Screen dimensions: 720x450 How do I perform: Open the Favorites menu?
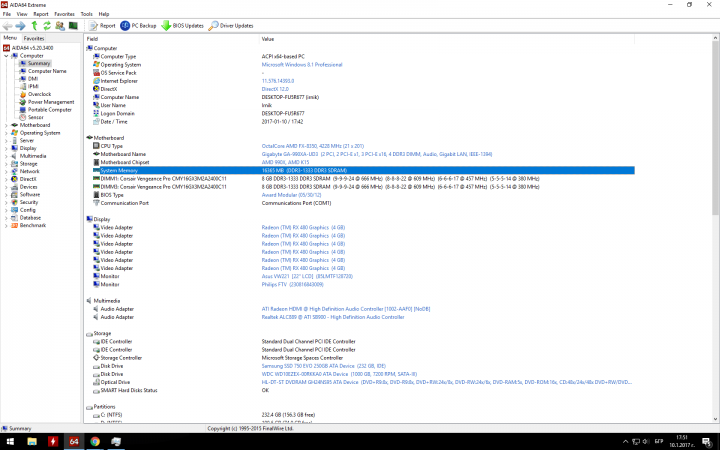(64, 14)
